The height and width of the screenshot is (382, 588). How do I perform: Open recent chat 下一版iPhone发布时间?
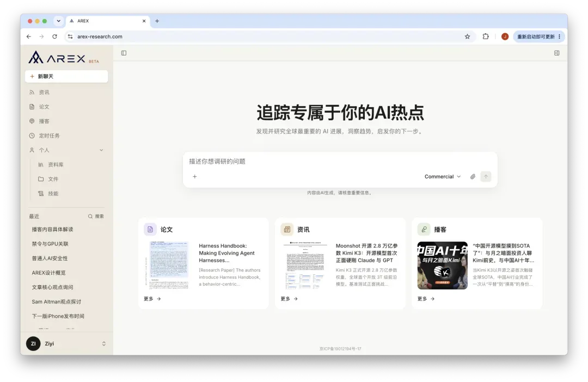[x=58, y=316]
